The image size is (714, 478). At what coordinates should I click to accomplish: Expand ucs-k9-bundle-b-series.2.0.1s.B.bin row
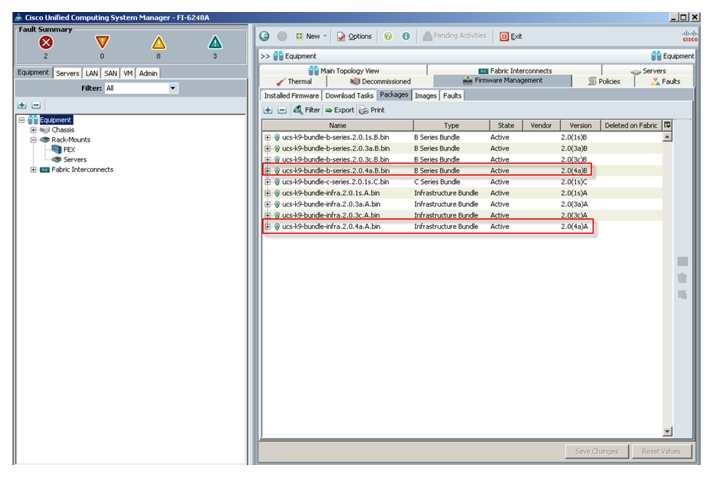point(268,137)
